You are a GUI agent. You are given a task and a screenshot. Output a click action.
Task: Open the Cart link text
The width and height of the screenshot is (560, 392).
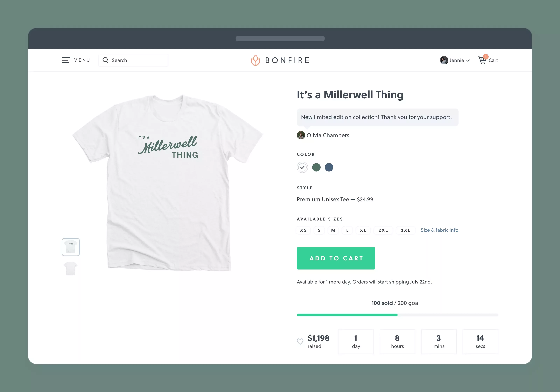click(x=493, y=61)
